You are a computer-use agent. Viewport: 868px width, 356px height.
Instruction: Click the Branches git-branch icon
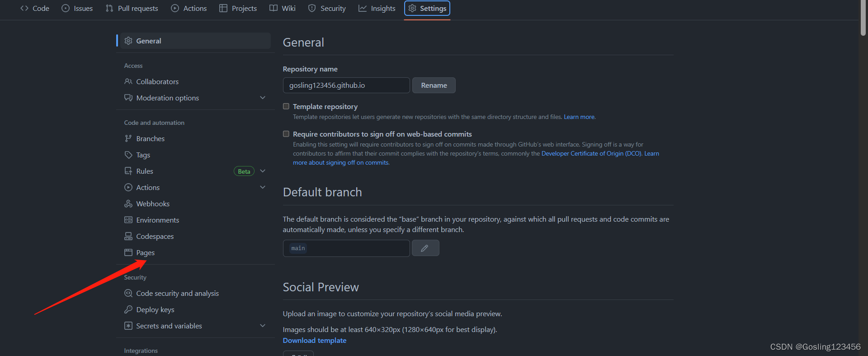(x=128, y=138)
